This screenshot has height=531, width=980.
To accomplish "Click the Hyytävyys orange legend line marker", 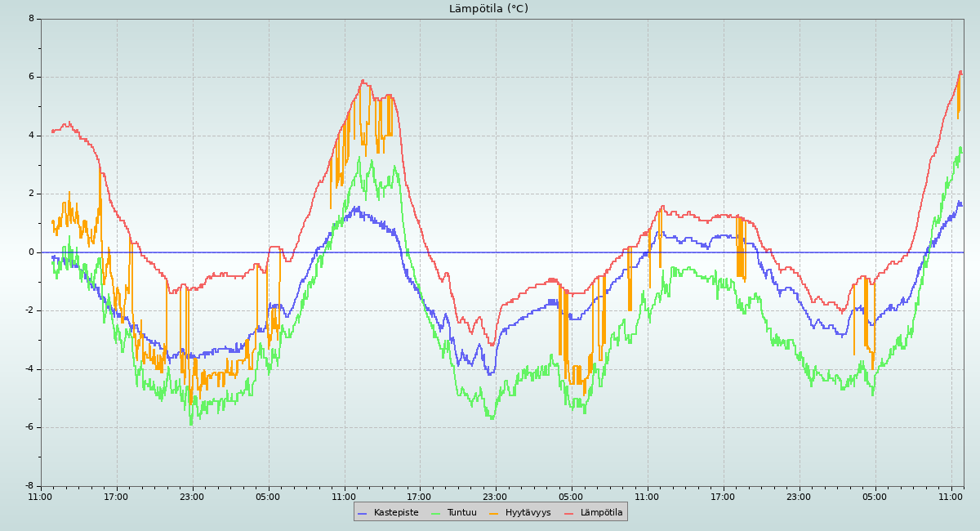I will click(x=494, y=513).
